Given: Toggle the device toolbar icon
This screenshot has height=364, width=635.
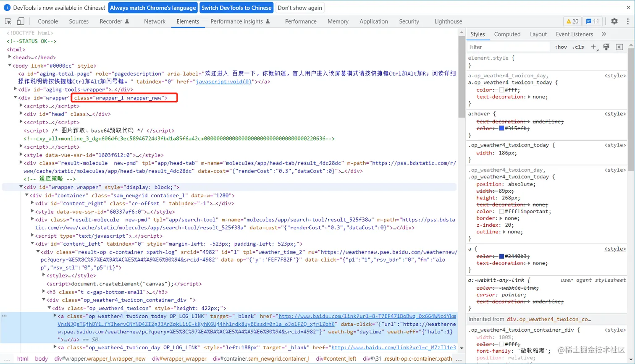Looking at the screenshot, I should click(x=21, y=21).
